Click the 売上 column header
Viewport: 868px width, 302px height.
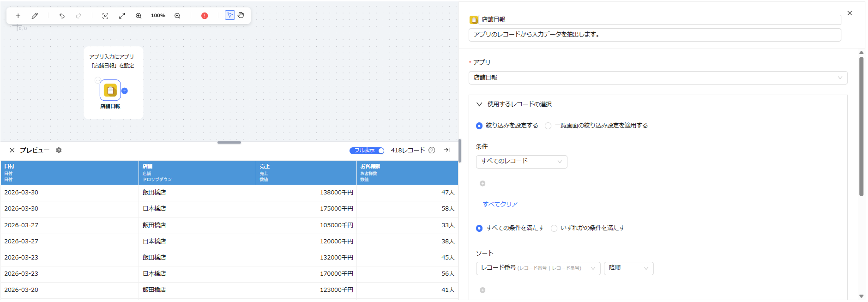pos(306,173)
